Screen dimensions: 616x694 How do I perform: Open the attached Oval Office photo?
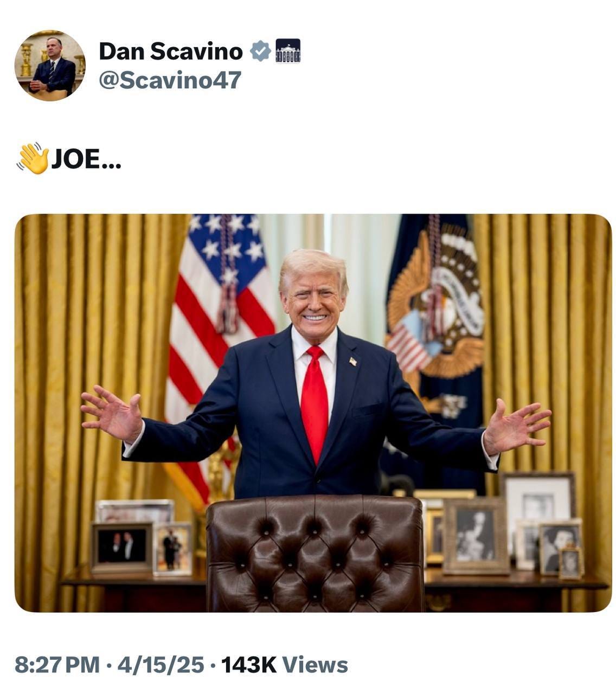click(313, 413)
